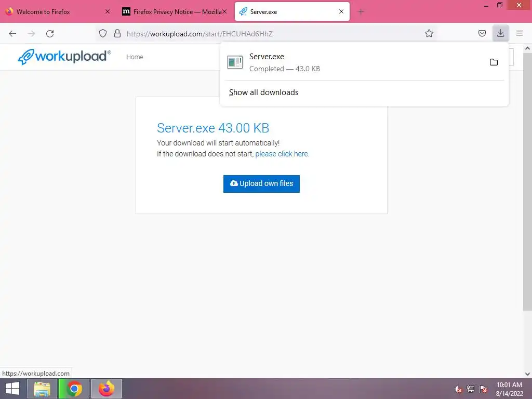Click the padlock site info icon

click(117, 33)
